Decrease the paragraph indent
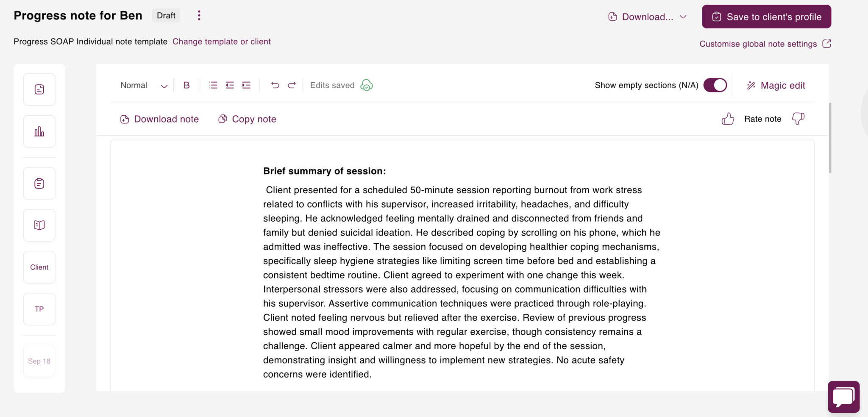This screenshot has height=417, width=868. click(x=229, y=85)
